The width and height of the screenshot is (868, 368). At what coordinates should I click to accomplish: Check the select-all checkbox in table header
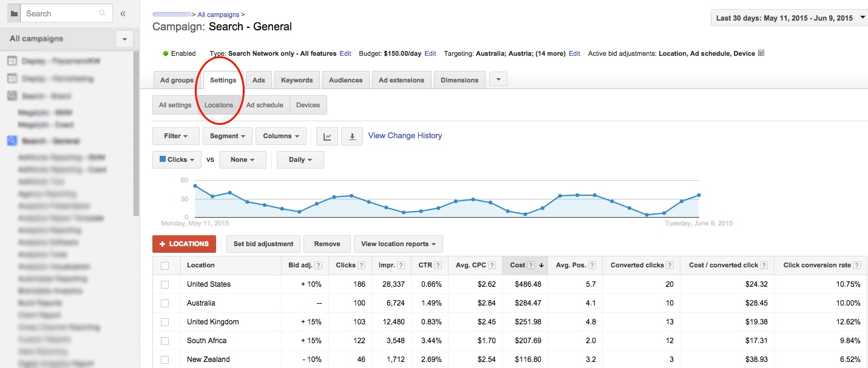coord(165,265)
